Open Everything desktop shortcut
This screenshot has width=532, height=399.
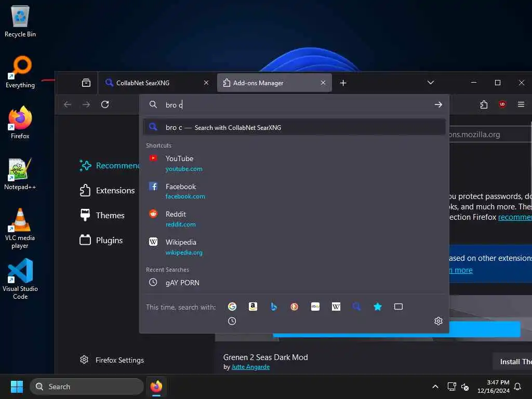coord(20,72)
